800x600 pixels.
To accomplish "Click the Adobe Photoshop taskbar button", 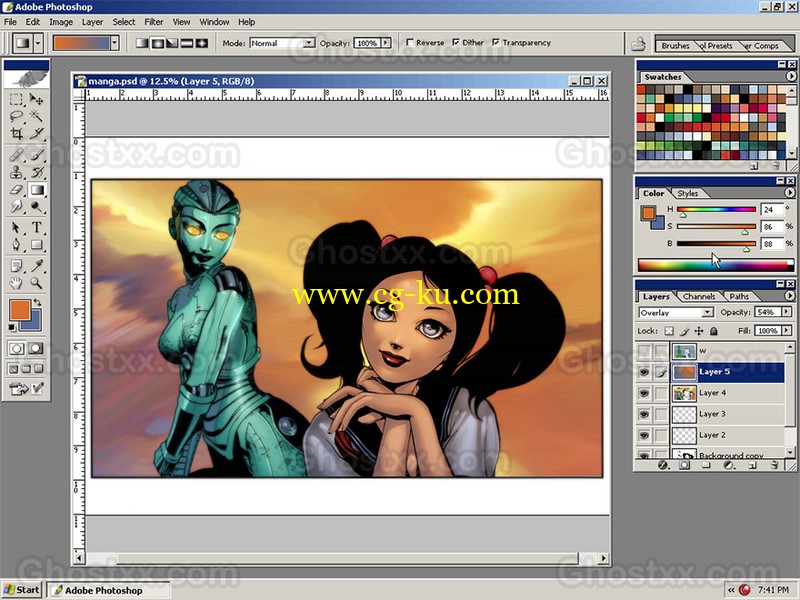I will [109, 591].
